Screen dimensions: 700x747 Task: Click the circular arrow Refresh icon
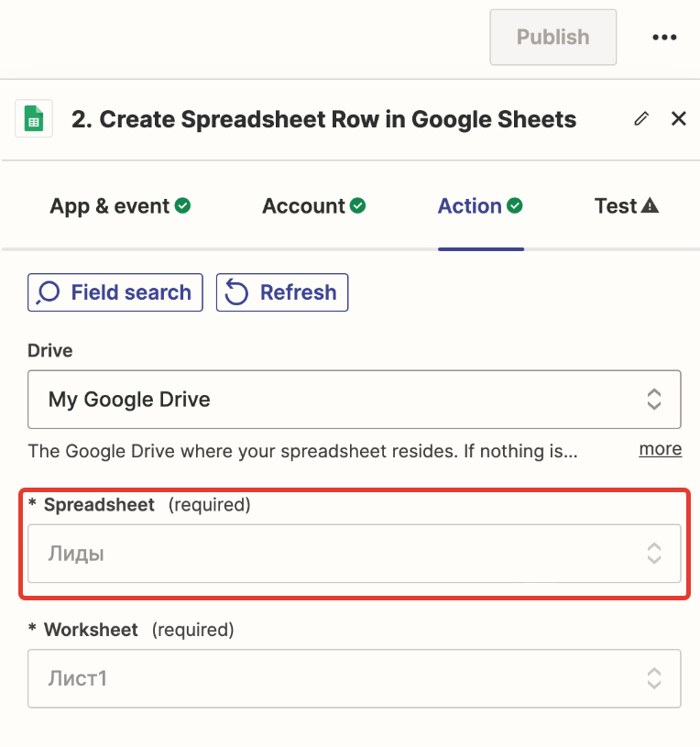[x=237, y=292]
